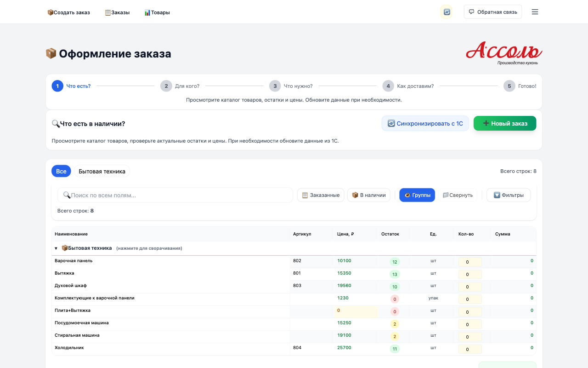Image resolution: width=588 pixels, height=368 pixels.
Task: Toggle the 'В наличии' filter
Action: click(369, 195)
